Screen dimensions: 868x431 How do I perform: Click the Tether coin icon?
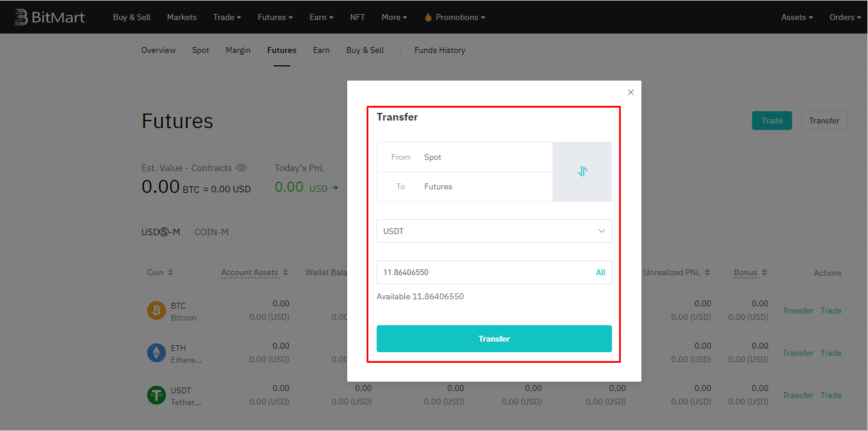coord(157,395)
